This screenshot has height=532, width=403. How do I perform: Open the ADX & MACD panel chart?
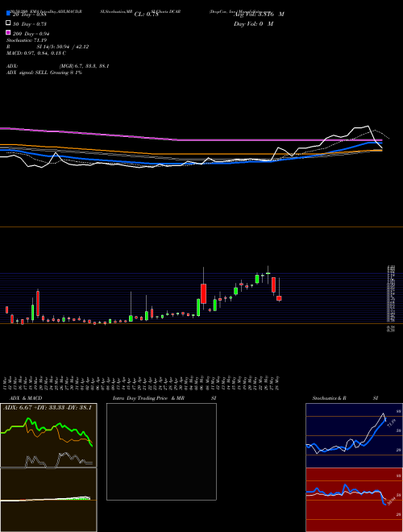click(48, 468)
